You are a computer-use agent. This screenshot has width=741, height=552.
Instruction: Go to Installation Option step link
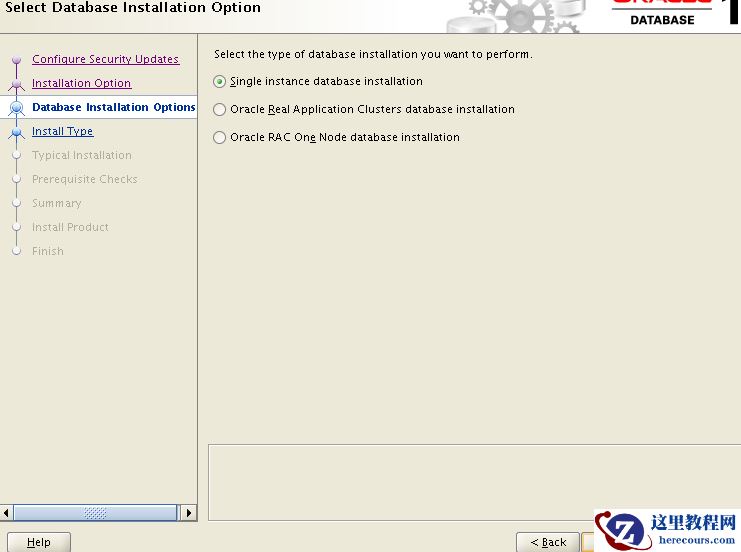81,83
